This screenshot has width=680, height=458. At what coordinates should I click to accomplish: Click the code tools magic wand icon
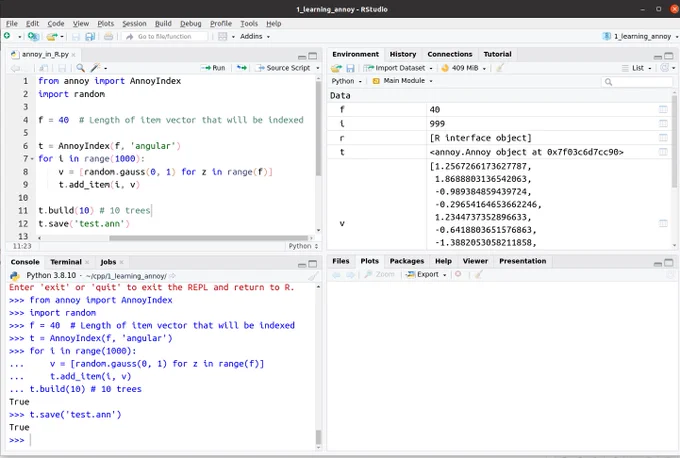click(95, 68)
